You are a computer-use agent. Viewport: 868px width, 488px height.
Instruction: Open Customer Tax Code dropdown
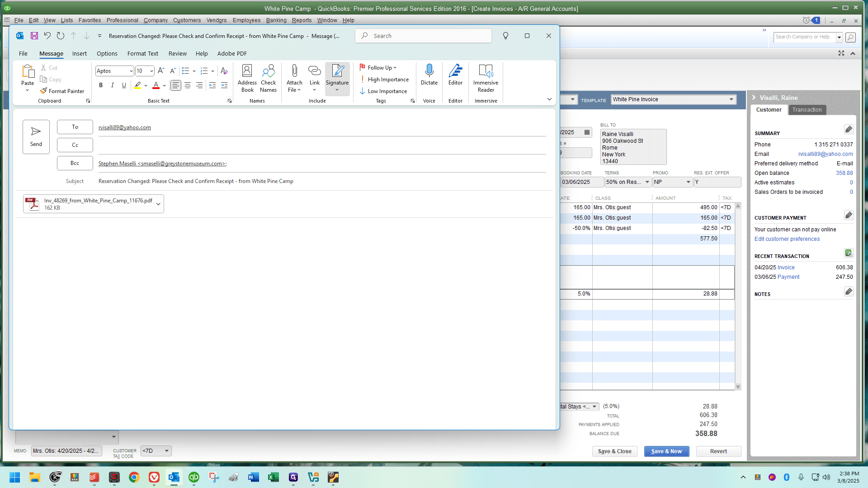click(x=167, y=451)
